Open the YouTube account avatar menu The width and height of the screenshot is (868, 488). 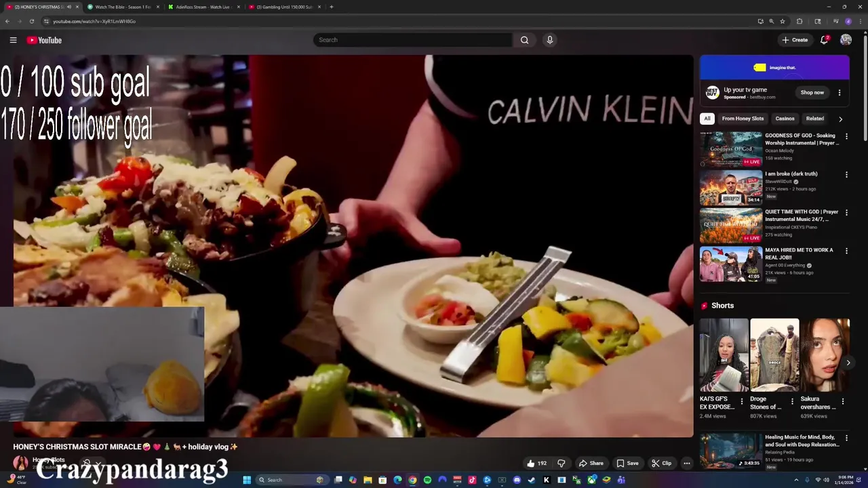[846, 40]
